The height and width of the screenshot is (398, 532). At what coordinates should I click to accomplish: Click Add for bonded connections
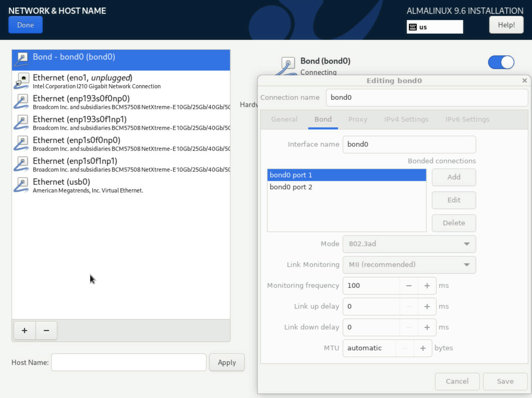(454, 177)
